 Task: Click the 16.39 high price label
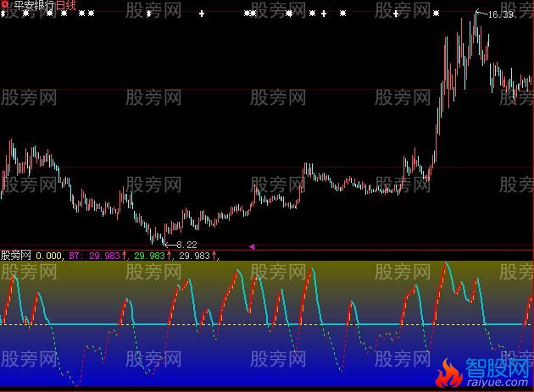500,14
